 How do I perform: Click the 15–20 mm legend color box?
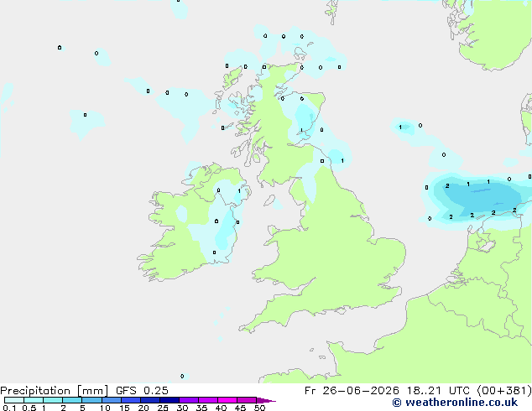click(131, 400)
